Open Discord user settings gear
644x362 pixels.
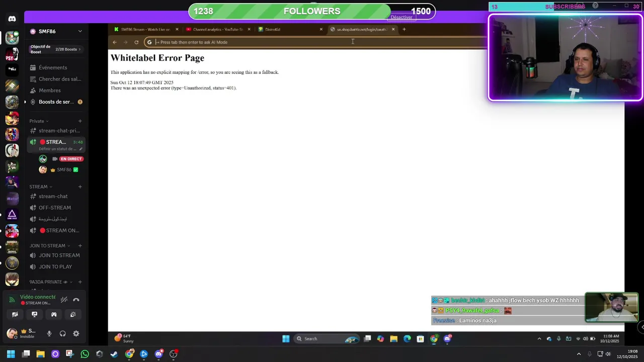click(76, 333)
